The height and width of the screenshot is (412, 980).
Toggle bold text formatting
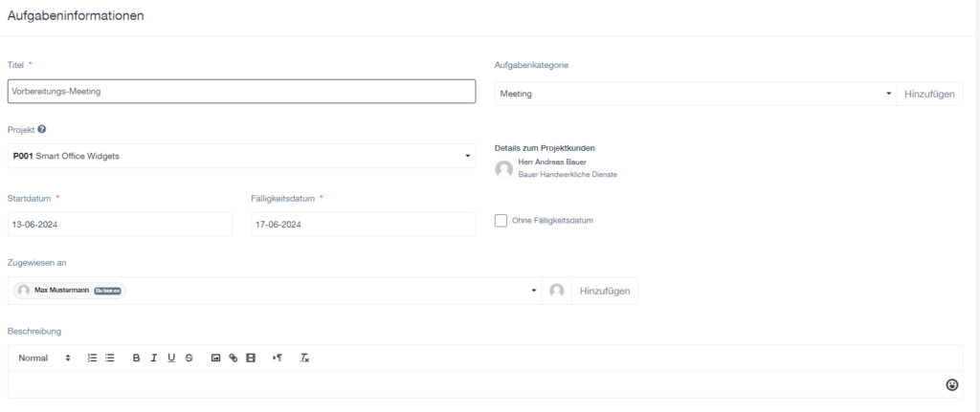[137, 358]
